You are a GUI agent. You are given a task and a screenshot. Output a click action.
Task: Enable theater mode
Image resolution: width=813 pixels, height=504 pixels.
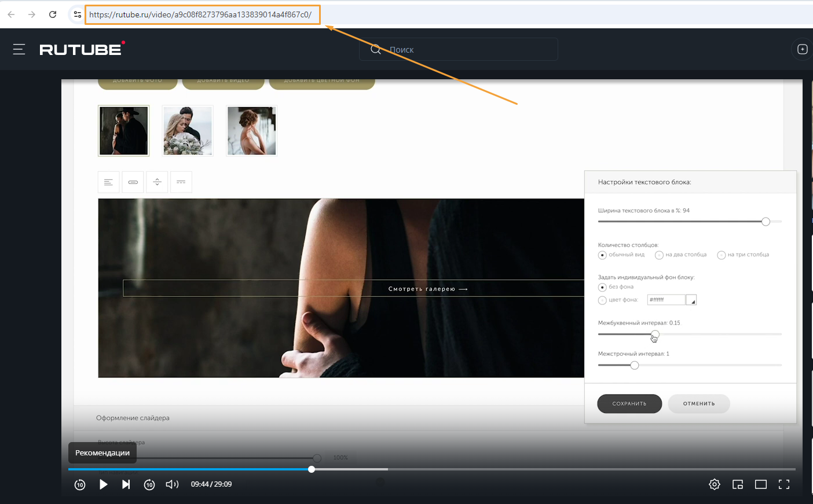tap(761, 484)
